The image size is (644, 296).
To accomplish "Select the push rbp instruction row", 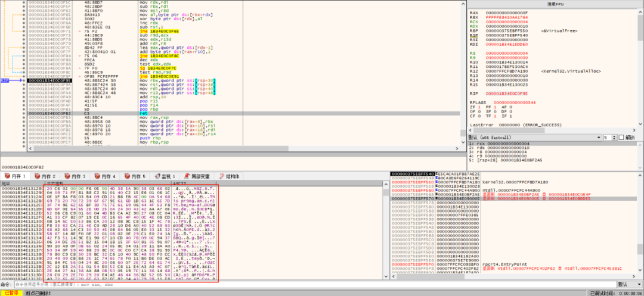I will [x=243, y=138].
